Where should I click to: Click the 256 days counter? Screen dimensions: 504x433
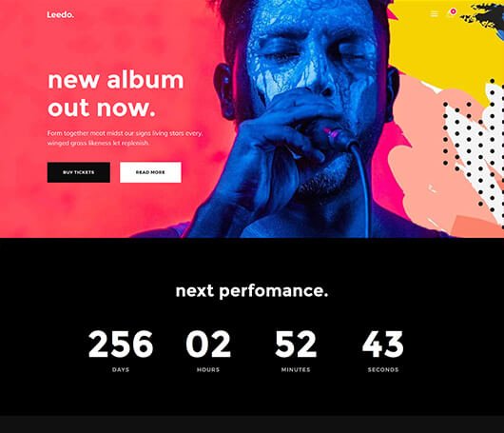coord(121,344)
